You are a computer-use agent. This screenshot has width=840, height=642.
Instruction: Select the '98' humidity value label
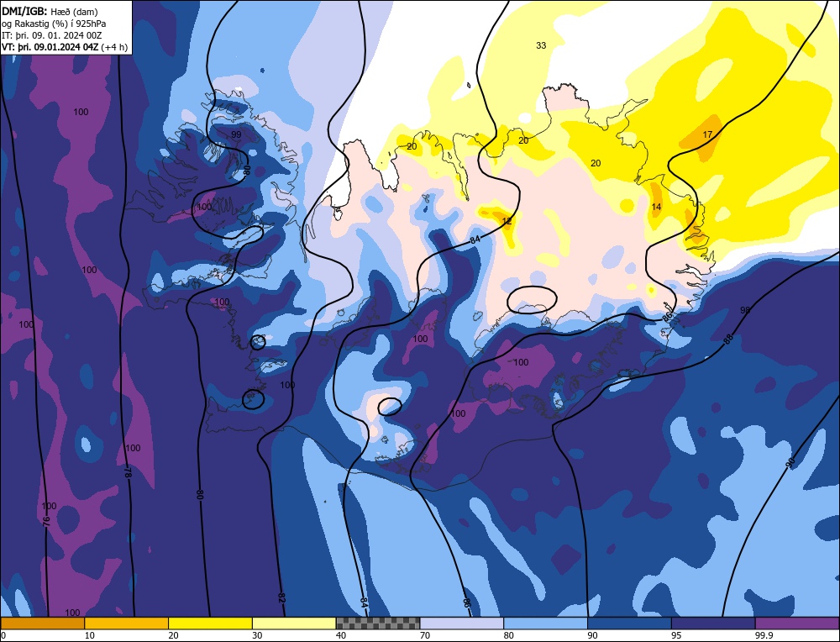[x=745, y=310]
